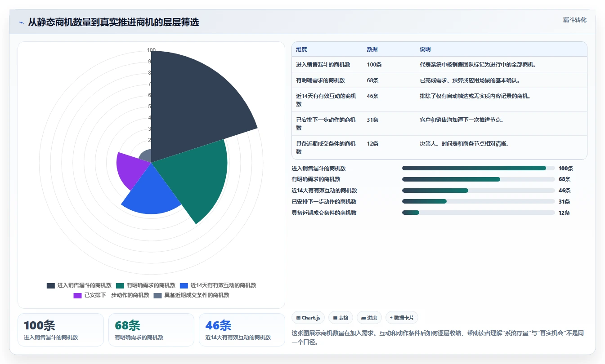Click the 具备近期成交条件的商机数 progress label
This screenshot has height=364, width=605.
coord(324,213)
